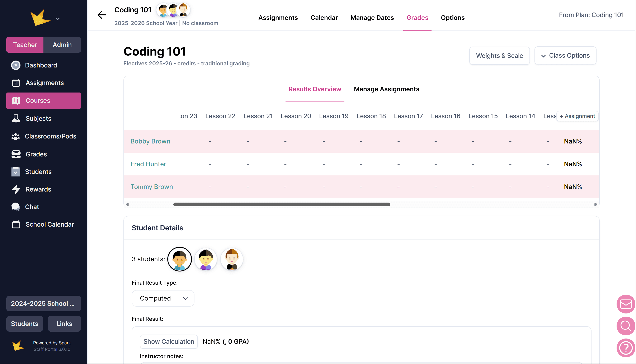Click the horizontal scrollbar thumb
The image size is (636, 364).
(282, 204)
